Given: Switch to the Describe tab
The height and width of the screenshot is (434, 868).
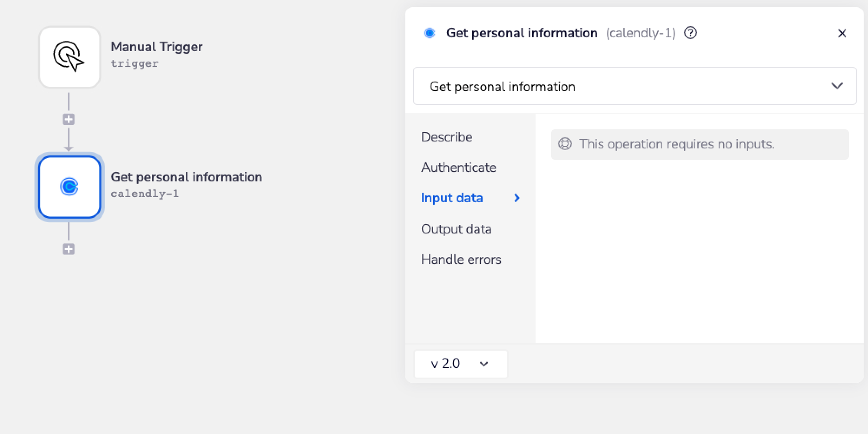Looking at the screenshot, I should tap(447, 137).
